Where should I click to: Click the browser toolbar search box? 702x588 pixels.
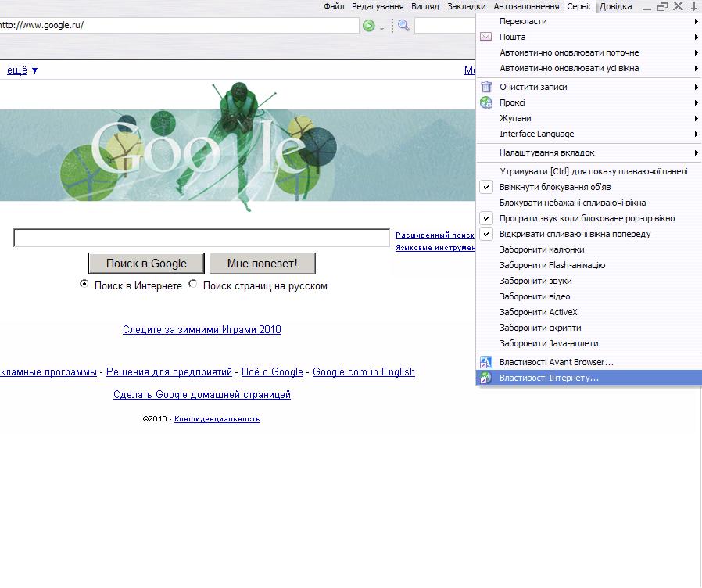tap(446, 26)
